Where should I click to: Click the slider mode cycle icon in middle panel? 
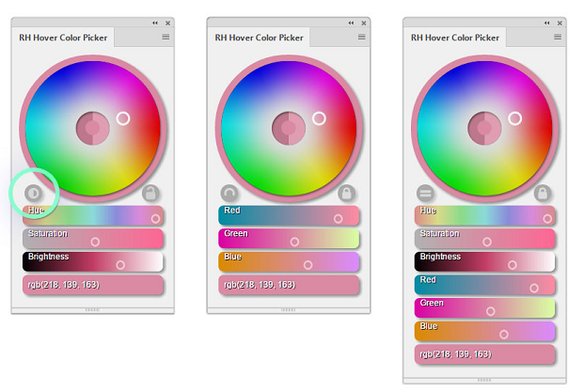[x=229, y=194]
